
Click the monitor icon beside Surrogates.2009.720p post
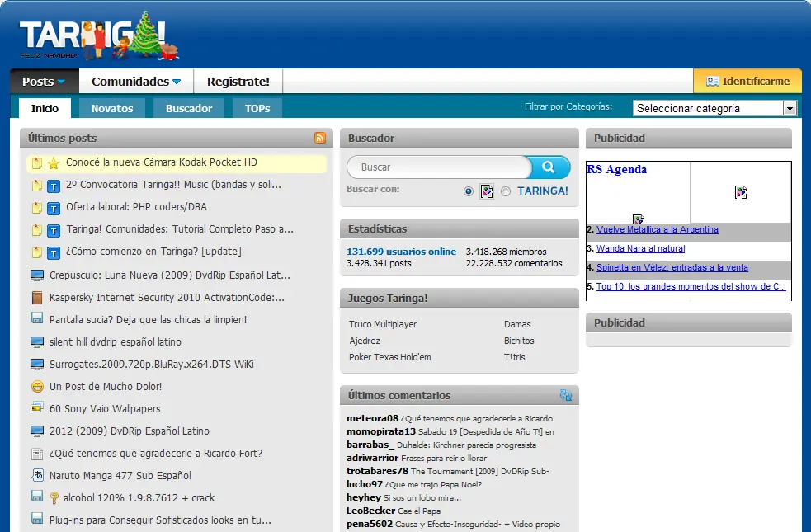(x=37, y=364)
